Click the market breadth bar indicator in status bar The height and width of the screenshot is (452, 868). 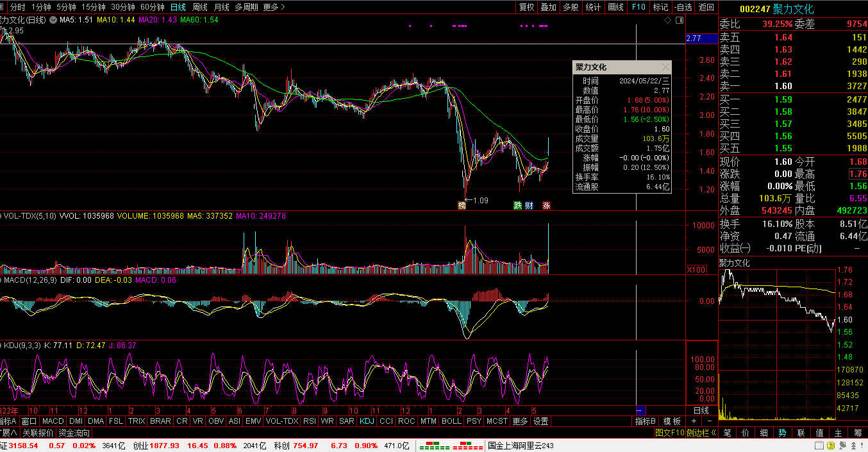pyautogui.click(x=450, y=446)
